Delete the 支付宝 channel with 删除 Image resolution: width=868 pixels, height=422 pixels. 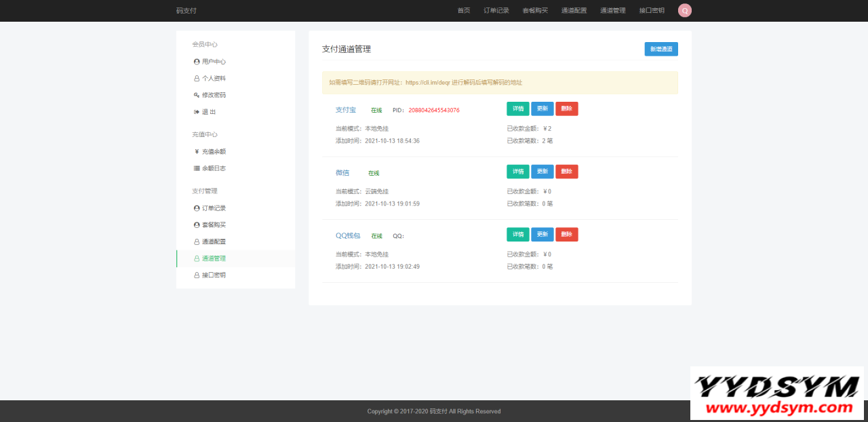[567, 109]
